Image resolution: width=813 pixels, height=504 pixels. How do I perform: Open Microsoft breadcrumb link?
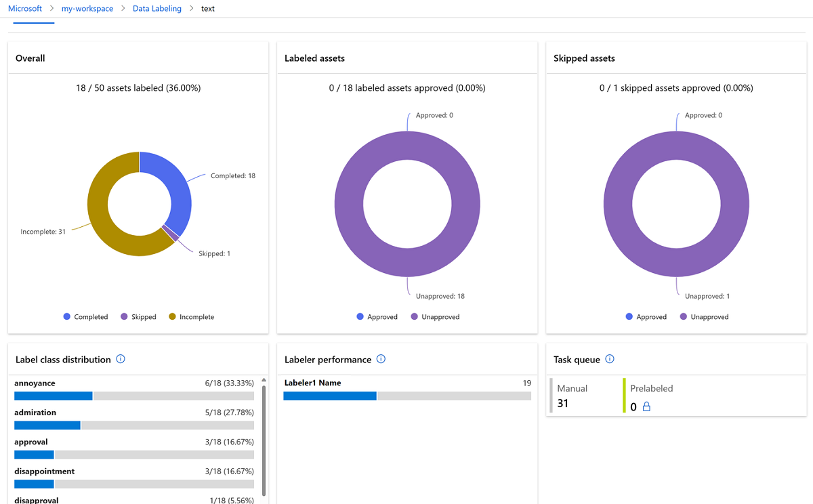pos(25,9)
